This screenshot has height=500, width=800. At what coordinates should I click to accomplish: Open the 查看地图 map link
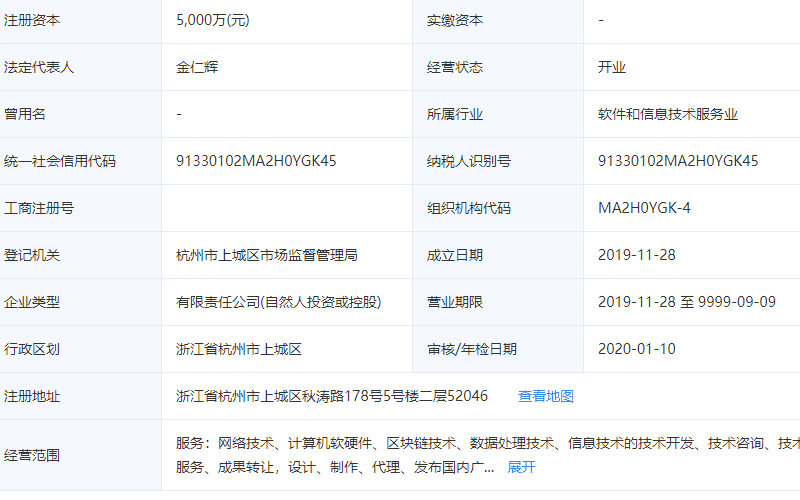545,396
